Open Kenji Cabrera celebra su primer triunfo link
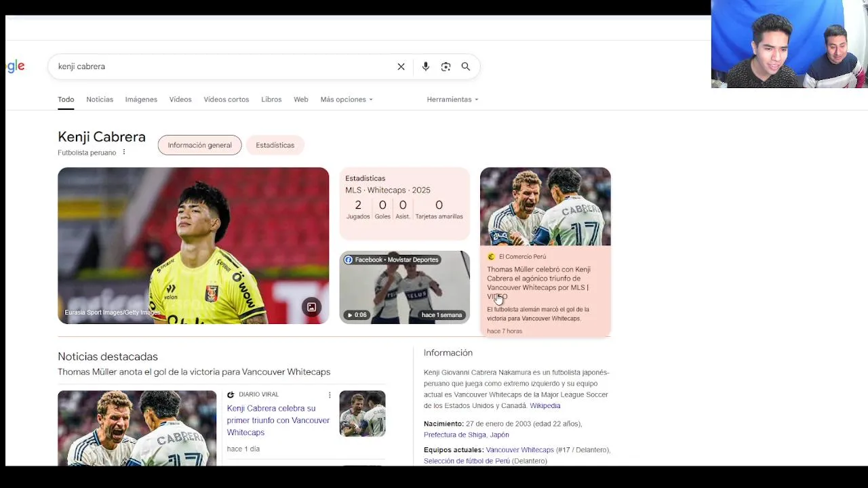The height and width of the screenshot is (488, 868). point(278,420)
